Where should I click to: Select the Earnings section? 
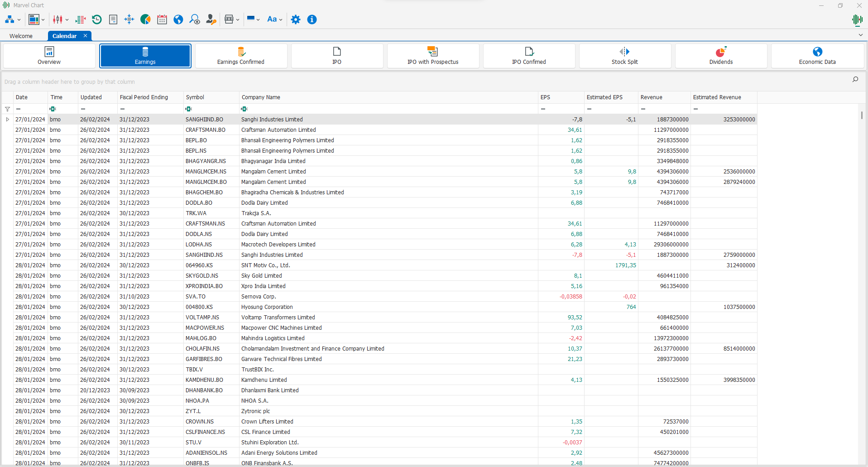click(x=145, y=56)
